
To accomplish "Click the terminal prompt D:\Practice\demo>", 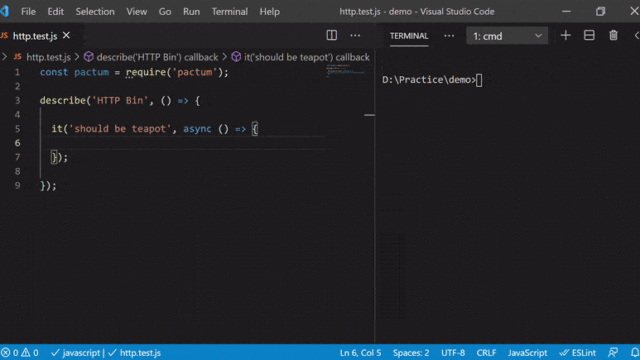I will pos(429,80).
